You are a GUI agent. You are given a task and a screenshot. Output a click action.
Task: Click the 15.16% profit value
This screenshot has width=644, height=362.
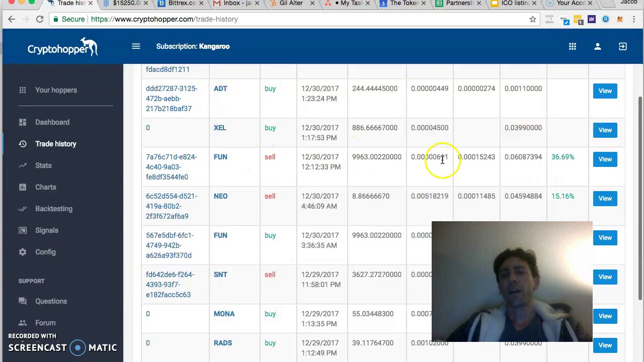562,196
